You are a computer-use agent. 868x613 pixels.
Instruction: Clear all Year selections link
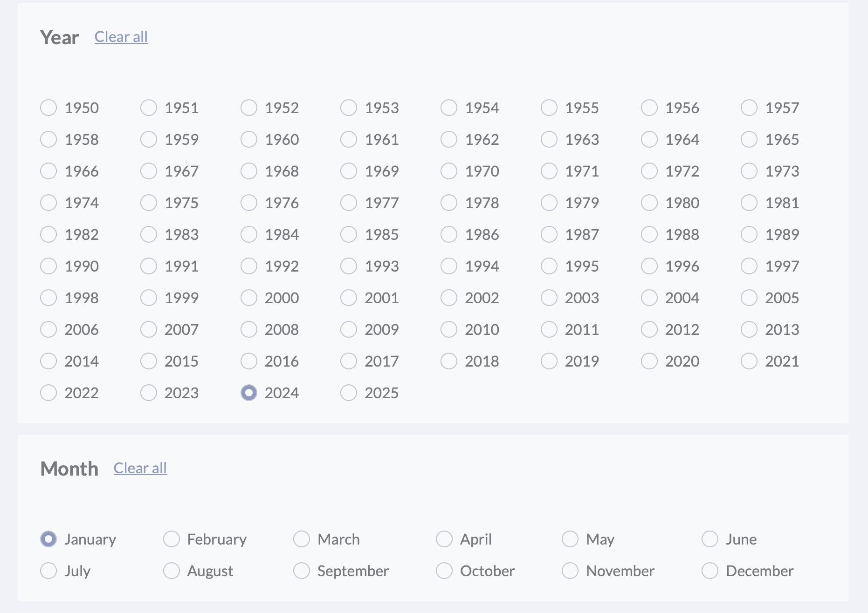[121, 37]
